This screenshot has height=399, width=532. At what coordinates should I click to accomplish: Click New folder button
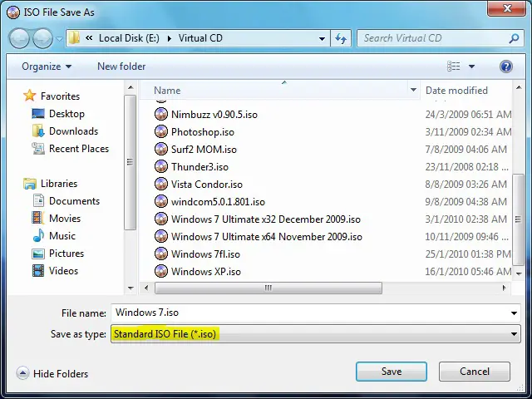121,66
